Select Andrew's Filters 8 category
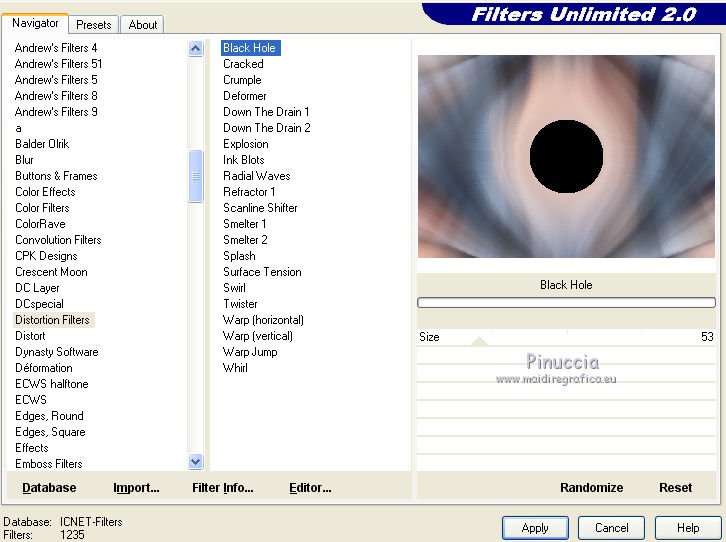This screenshot has width=726, height=542. click(56, 96)
